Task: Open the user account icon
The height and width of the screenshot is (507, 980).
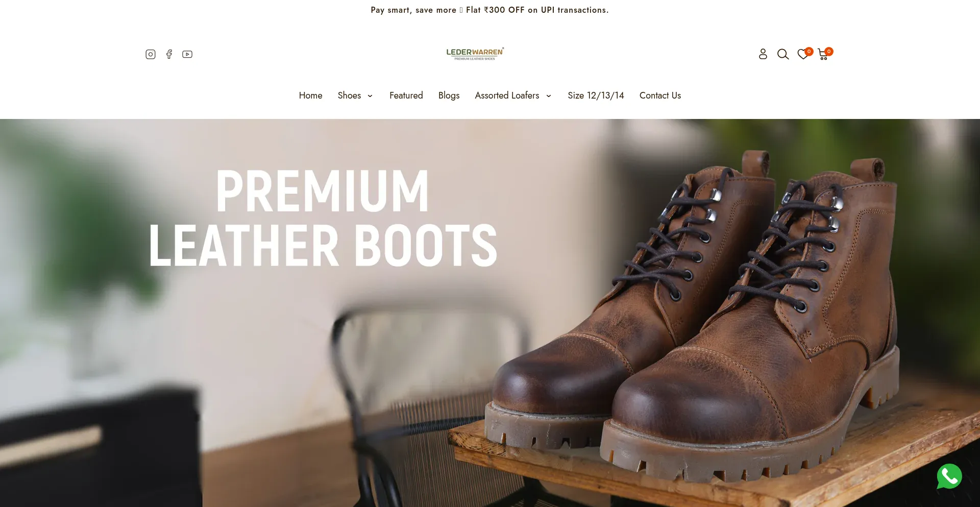Action: (x=763, y=54)
